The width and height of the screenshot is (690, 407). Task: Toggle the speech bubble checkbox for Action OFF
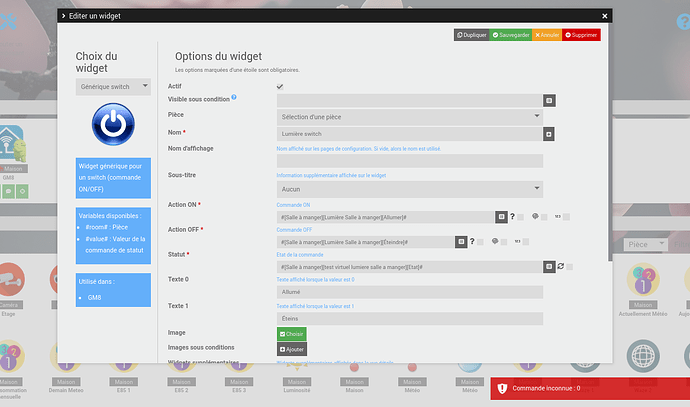504,242
